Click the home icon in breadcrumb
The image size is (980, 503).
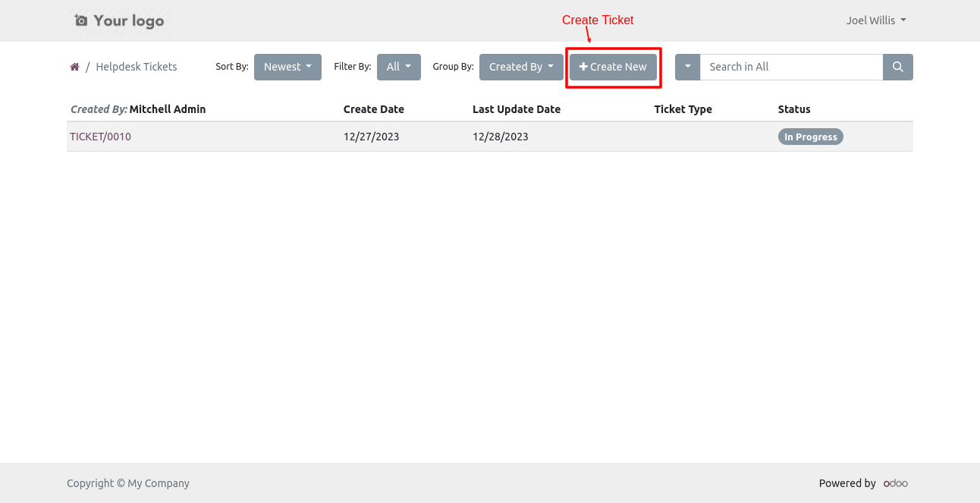74,67
